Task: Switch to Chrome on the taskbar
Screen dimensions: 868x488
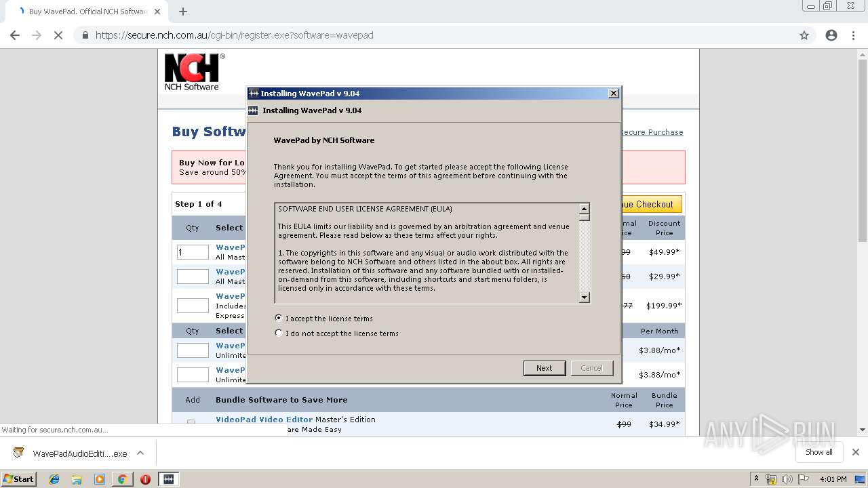Action: [x=122, y=479]
